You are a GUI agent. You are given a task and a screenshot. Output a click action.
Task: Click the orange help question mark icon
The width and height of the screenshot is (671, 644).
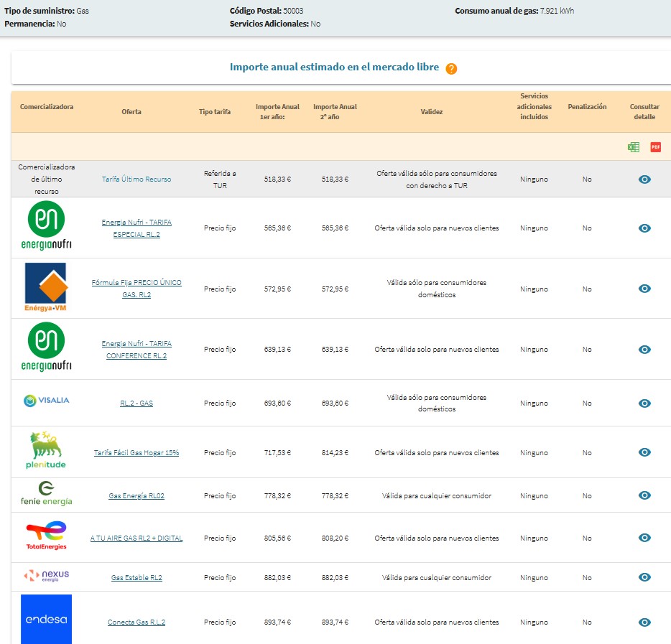pyautogui.click(x=451, y=68)
